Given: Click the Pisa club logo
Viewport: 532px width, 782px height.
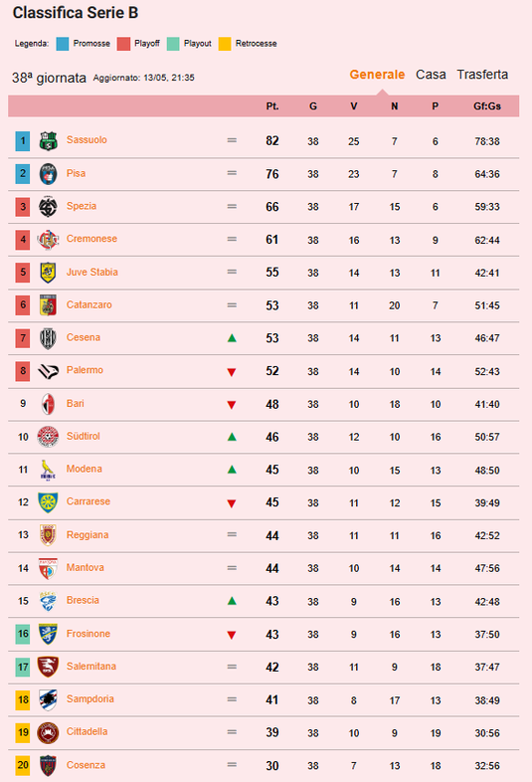Looking at the screenshot, I should (48, 174).
